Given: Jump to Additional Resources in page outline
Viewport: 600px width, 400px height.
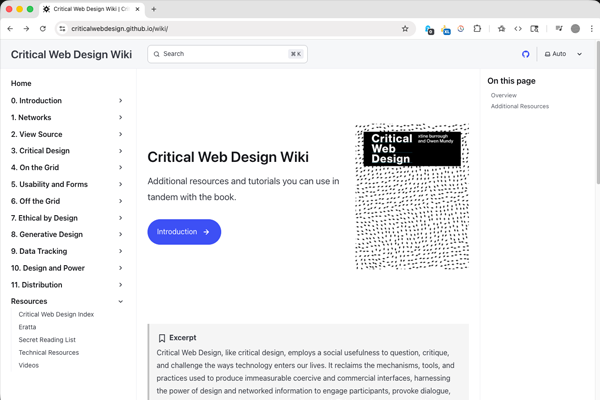Looking at the screenshot, I should 519,106.
